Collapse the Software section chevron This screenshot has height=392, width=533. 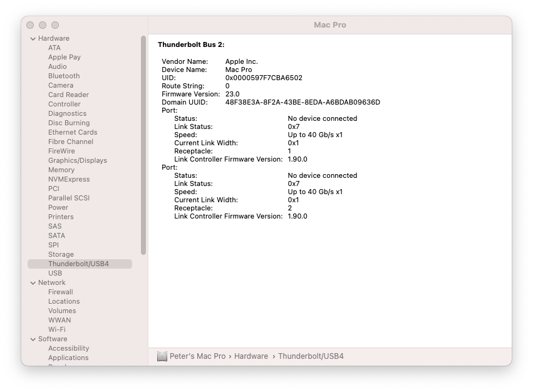[x=33, y=339]
